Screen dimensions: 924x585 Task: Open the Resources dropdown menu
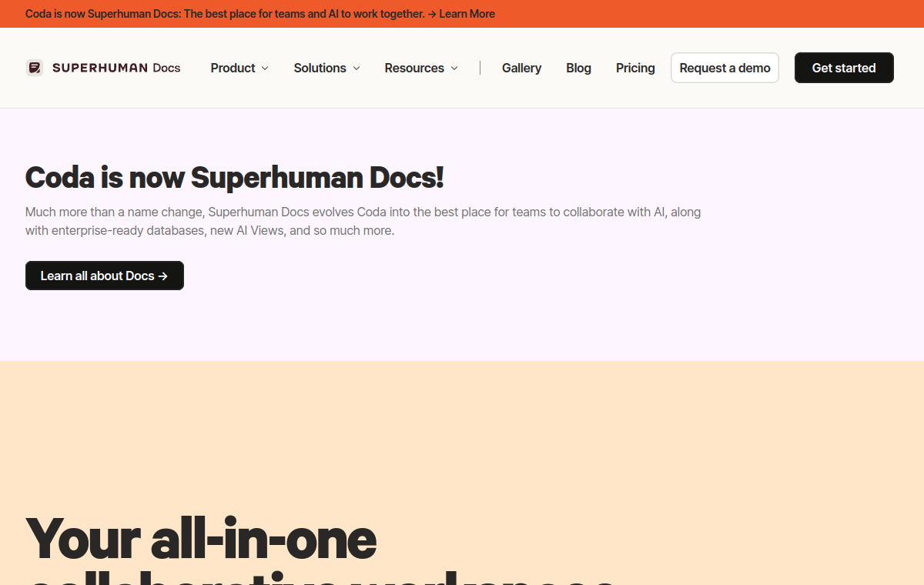pos(421,68)
